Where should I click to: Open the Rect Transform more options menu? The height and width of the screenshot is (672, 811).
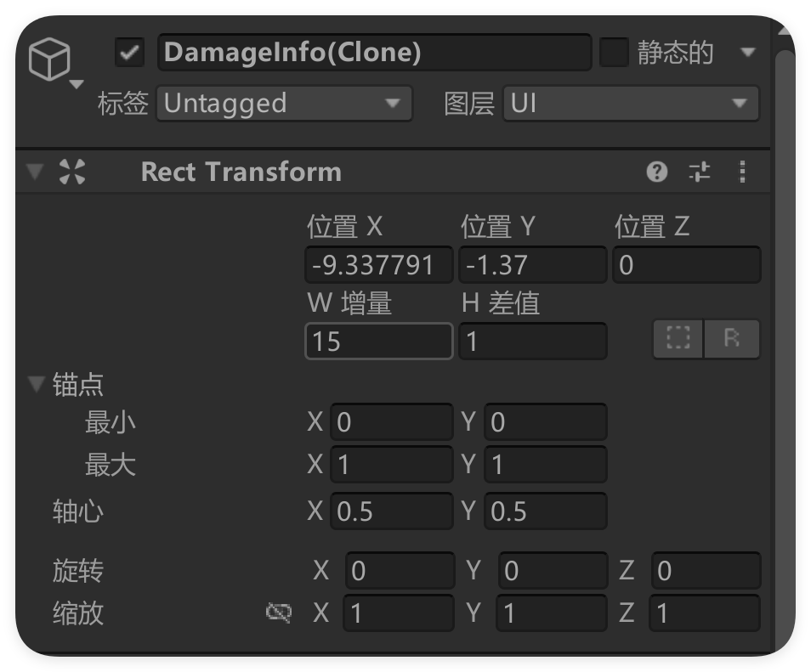point(742,170)
